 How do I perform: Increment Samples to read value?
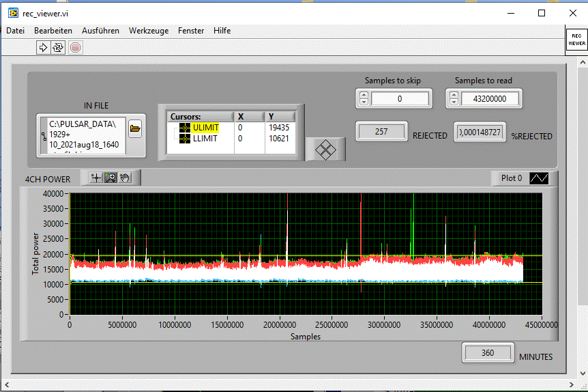454,95
